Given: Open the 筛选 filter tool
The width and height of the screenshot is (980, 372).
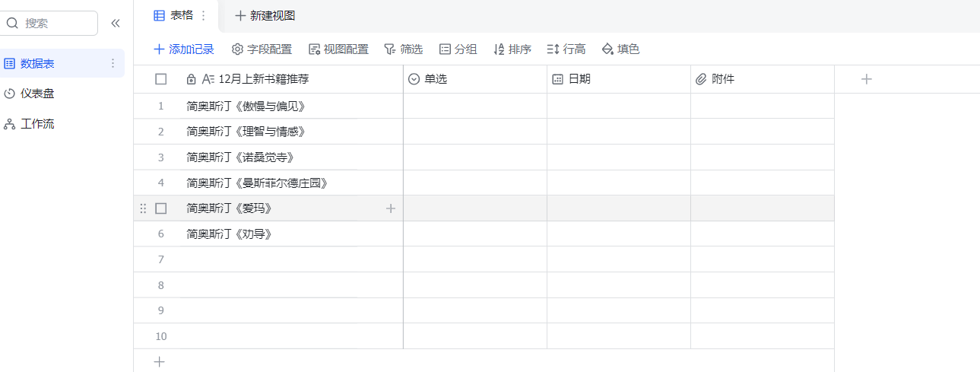Looking at the screenshot, I should point(403,49).
